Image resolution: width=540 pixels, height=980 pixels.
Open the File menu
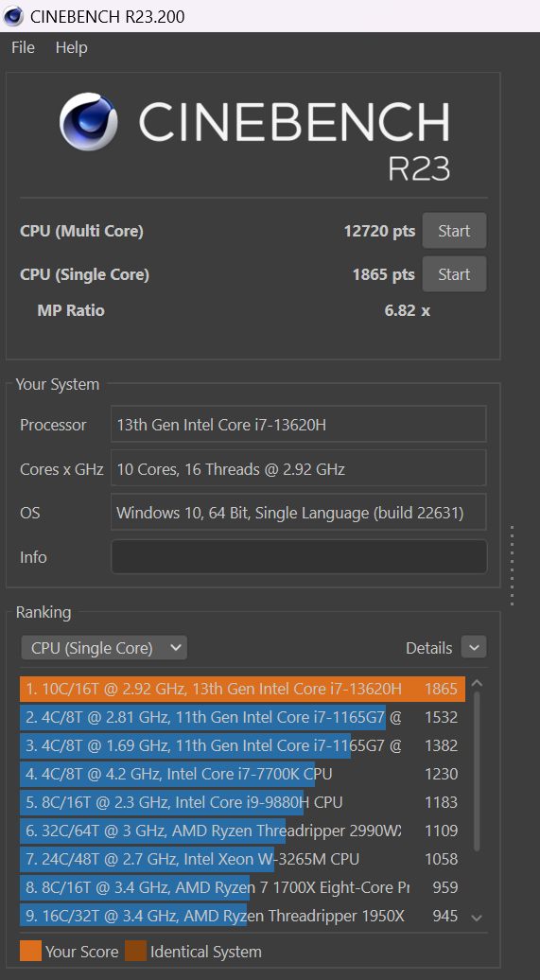[x=23, y=47]
